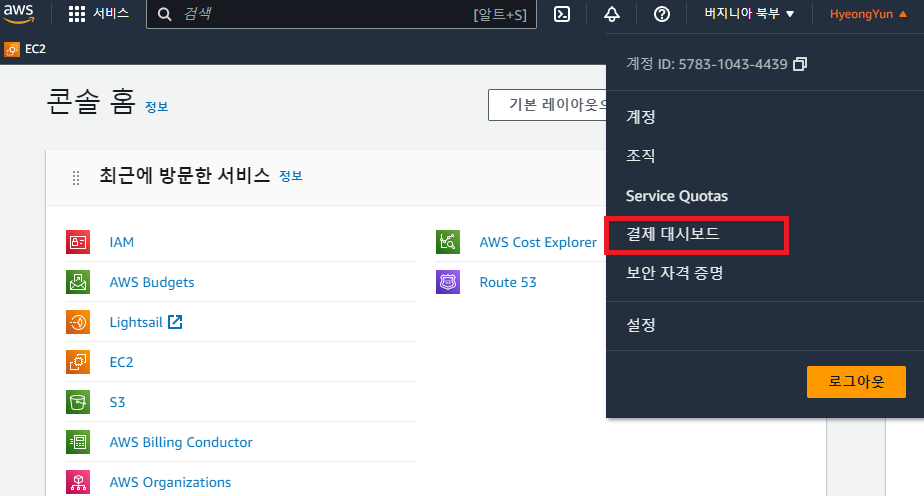Click the Route 53 icon
The image size is (924, 496).
(x=448, y=282)
